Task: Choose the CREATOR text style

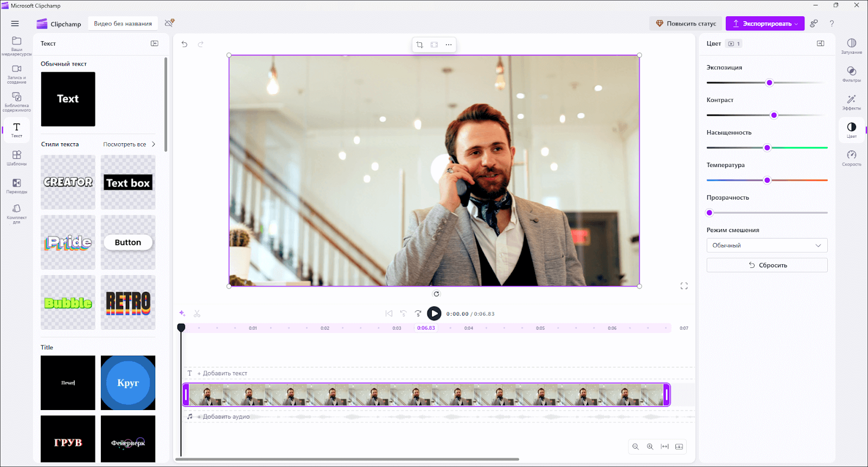Action: point(68,182)
